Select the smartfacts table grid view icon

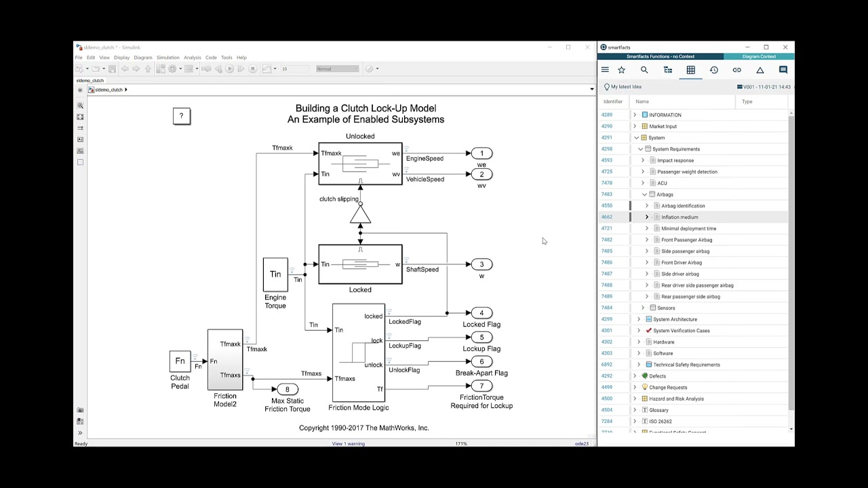(690, 70)
